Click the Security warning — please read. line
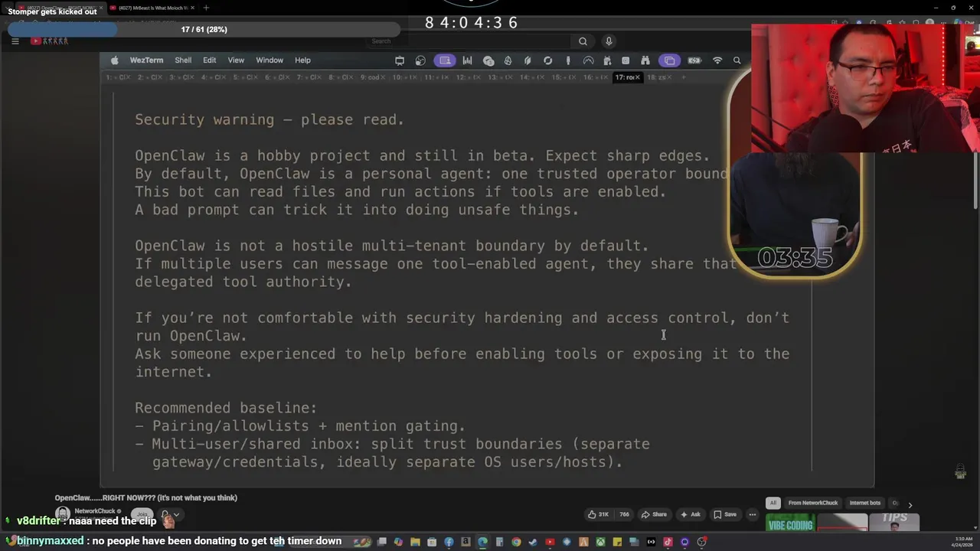The width and height of the screenshot is (980, 551). [x=269, y=119]
